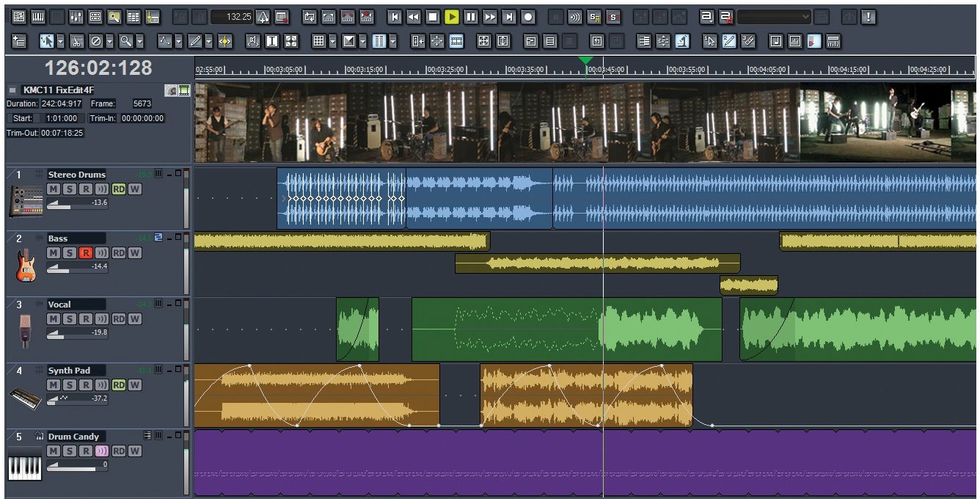The image size is (980, 499).
Task: Click the Start value 1:01:000
Action: (61, 118)
